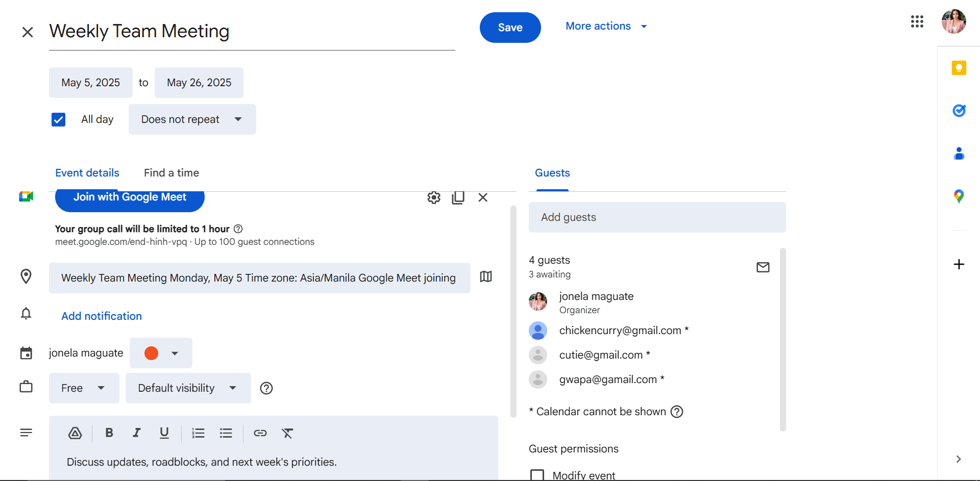Collapse the side panel using the chevron arrow

pos(958,459)
